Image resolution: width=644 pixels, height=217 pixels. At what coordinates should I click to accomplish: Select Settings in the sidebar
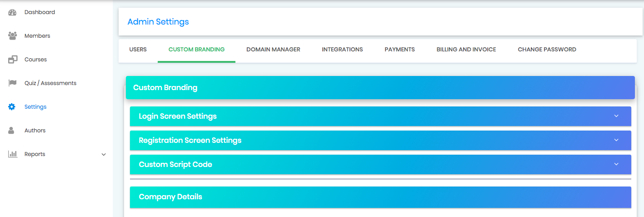tap(35, 107)
